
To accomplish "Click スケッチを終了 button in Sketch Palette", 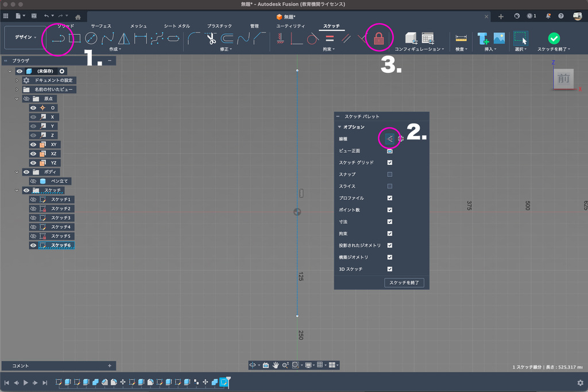I will 404,282.
